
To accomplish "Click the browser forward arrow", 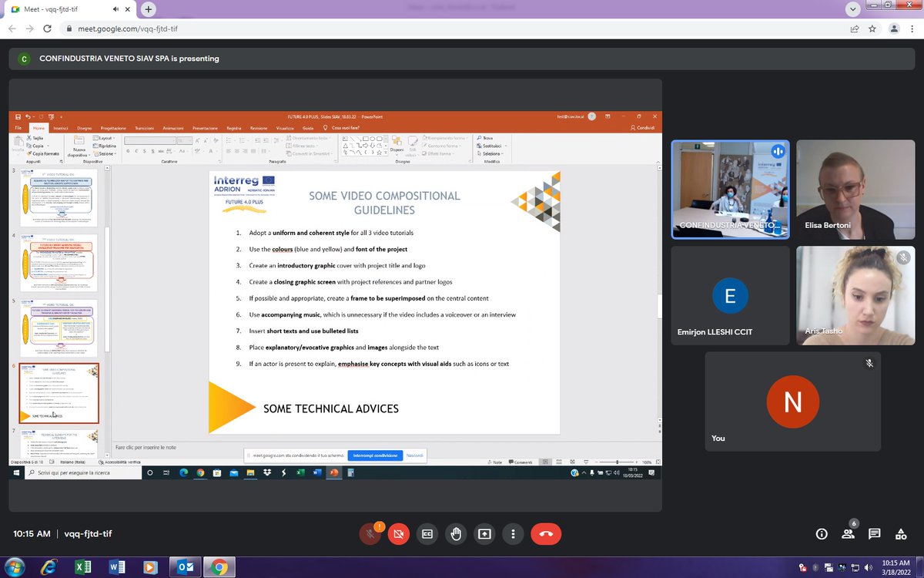I will [29, 29].
